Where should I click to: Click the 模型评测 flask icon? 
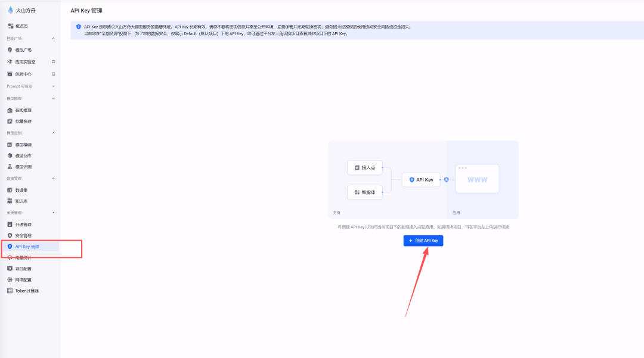[x=10, y=167]
